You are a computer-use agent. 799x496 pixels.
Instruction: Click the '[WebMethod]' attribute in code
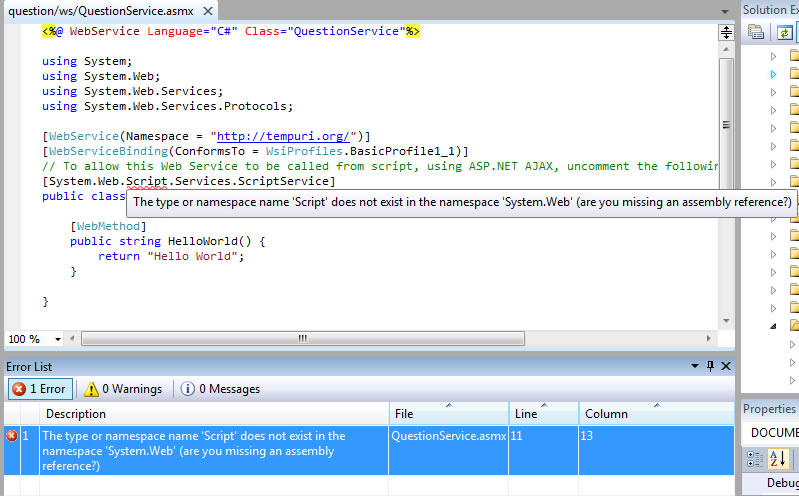tap(108, 226)
